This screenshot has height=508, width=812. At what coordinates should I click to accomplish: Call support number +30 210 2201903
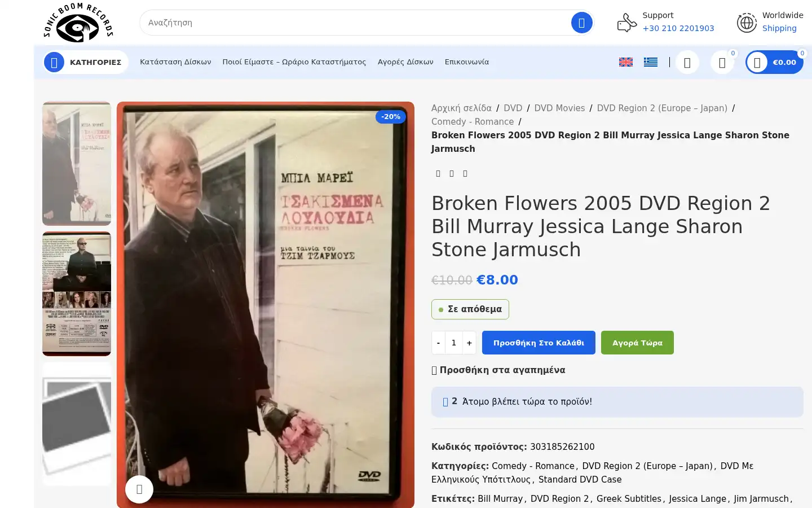tap(678, 28)
